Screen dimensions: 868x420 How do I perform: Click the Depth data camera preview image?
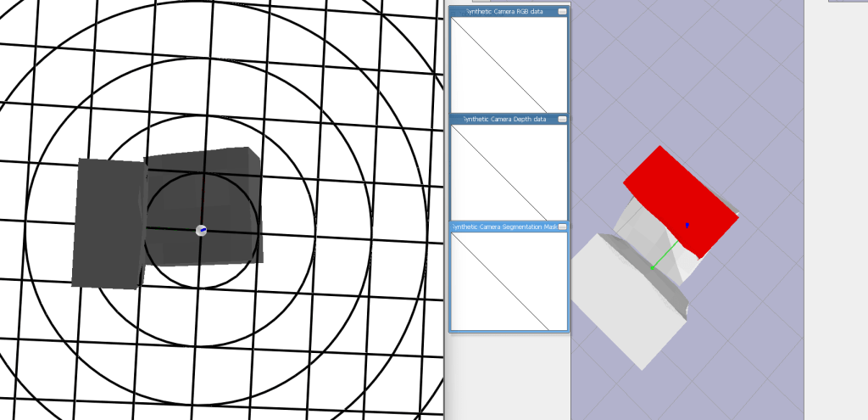[x=509, y=171]
